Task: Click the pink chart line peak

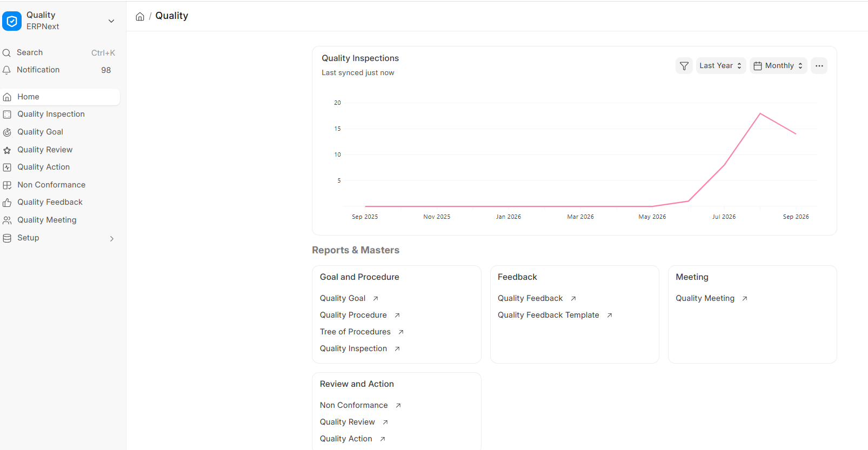Action: pos(760,113)
